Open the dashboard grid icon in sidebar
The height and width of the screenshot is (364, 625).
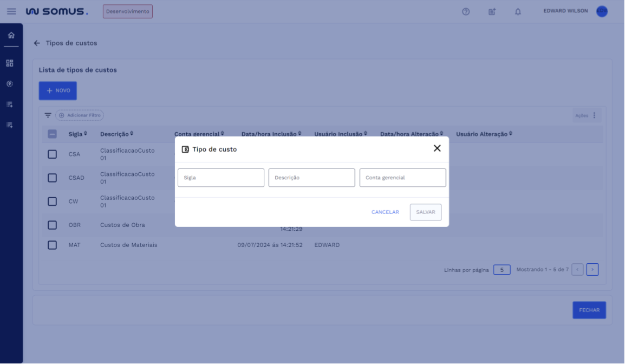pyautogui.click(x=10, y=63)
